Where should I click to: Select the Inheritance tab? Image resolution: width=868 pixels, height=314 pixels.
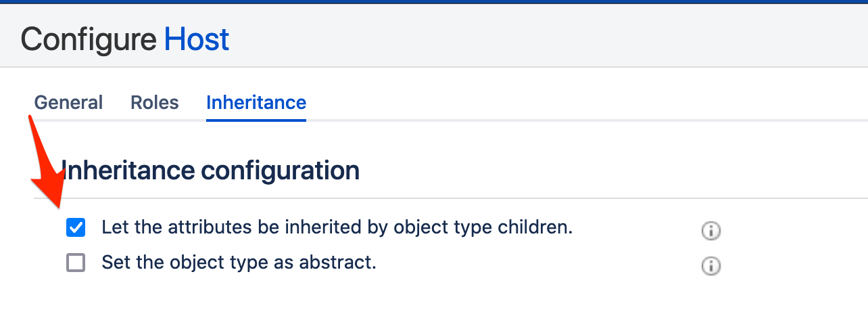point(256,103)
